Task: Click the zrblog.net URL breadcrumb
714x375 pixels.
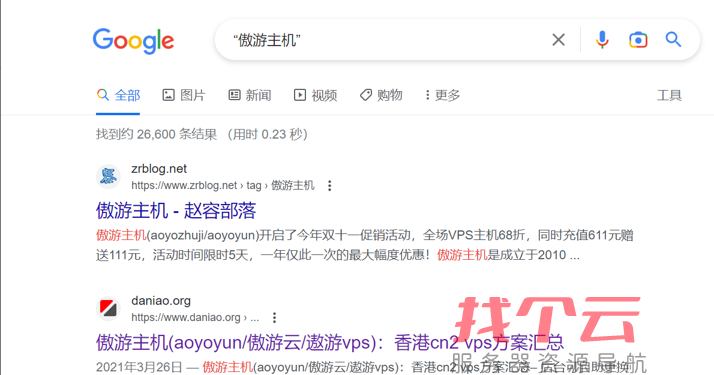Action: click(x=223, y=185)
